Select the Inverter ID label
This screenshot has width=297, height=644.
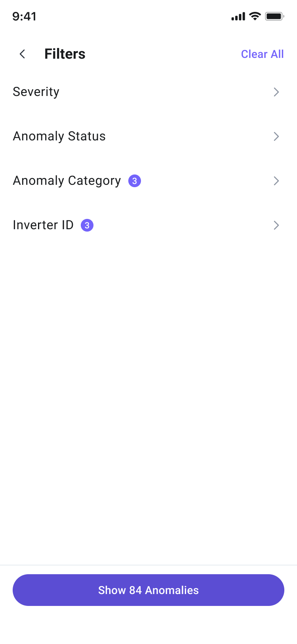point(43,225)
